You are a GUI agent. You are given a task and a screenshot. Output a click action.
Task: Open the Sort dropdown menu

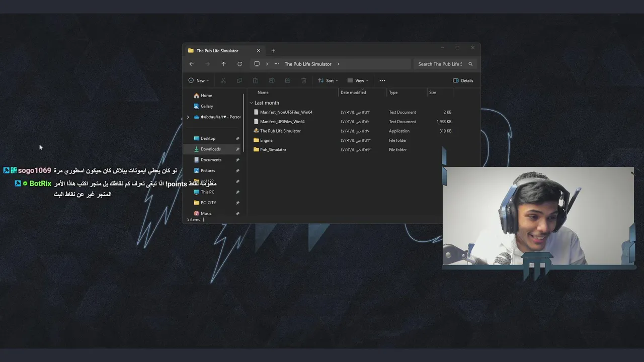click(x=328, y=80)
